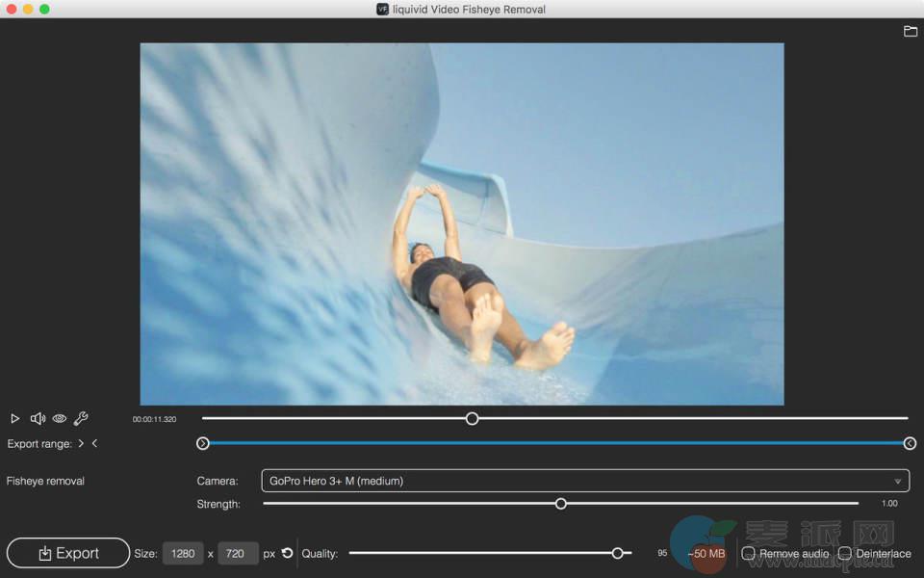The width and height of the screenshot is (924, 578).
Task: Play the video preview
Action: [x=14, y=419]
